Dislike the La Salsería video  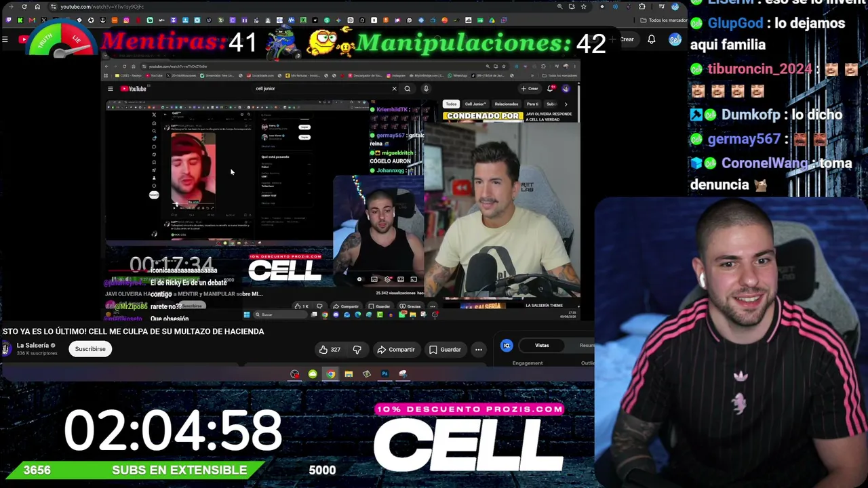click(357, 350)
